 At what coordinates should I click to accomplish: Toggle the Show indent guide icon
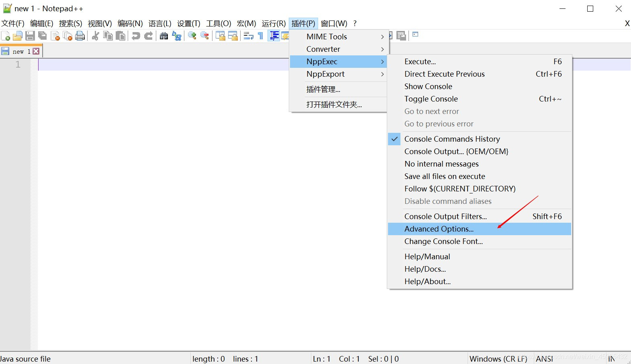coord(274,36)
